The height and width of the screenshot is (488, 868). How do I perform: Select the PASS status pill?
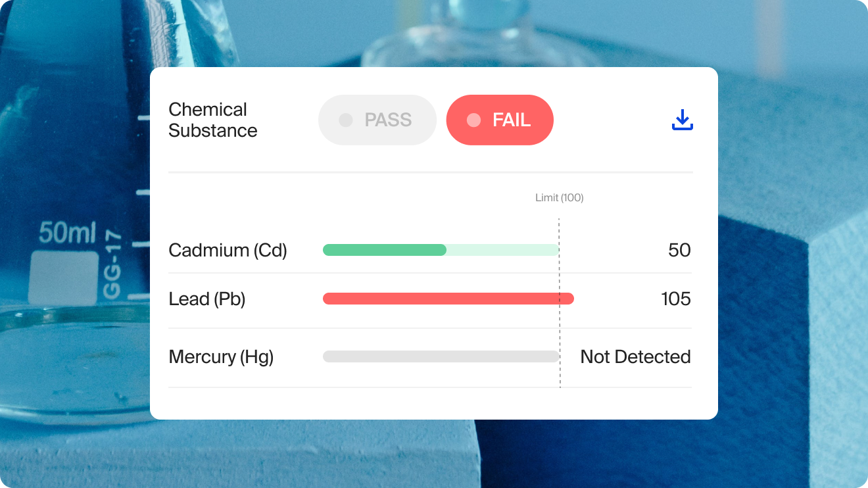point(377,120)
